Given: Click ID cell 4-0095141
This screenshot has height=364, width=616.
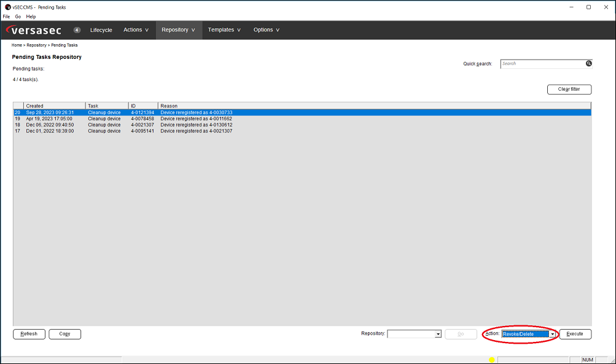Looking at the screenshot, I should pyautogui.click(x=142, y=131).
